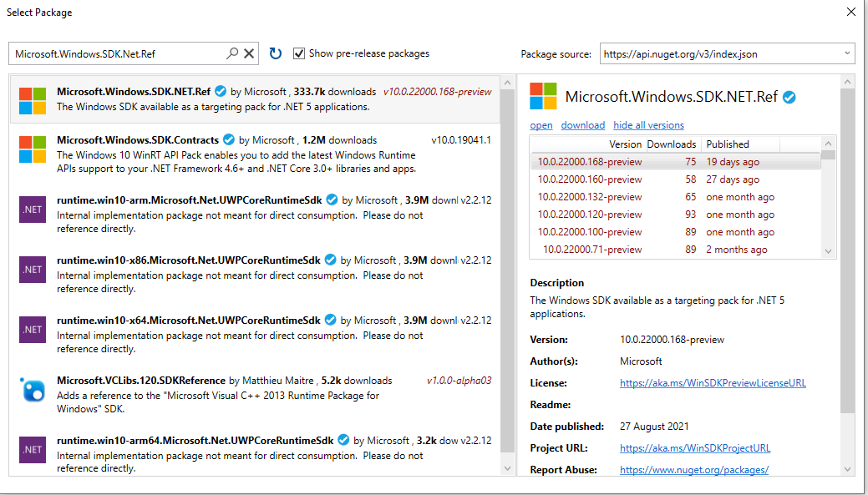Image resolution: width=868 pixels, height=495 pixels.
Task: Open the WinSDKProjectURL link
Action: [x=695, y=448]
